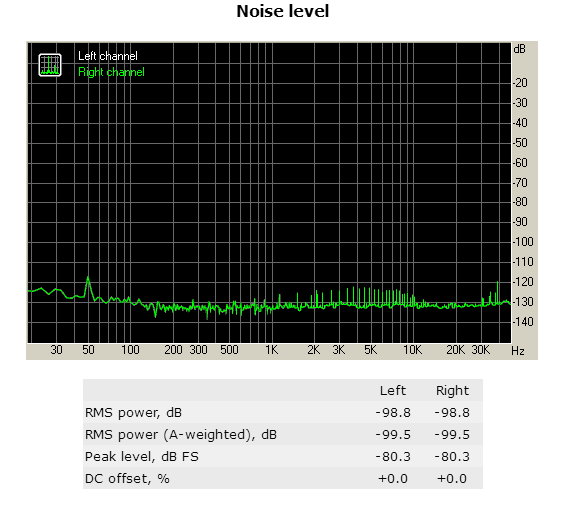Click Left peak level value -80.3
The height and width of the screenshot is (509, 585).
[393, 457]
